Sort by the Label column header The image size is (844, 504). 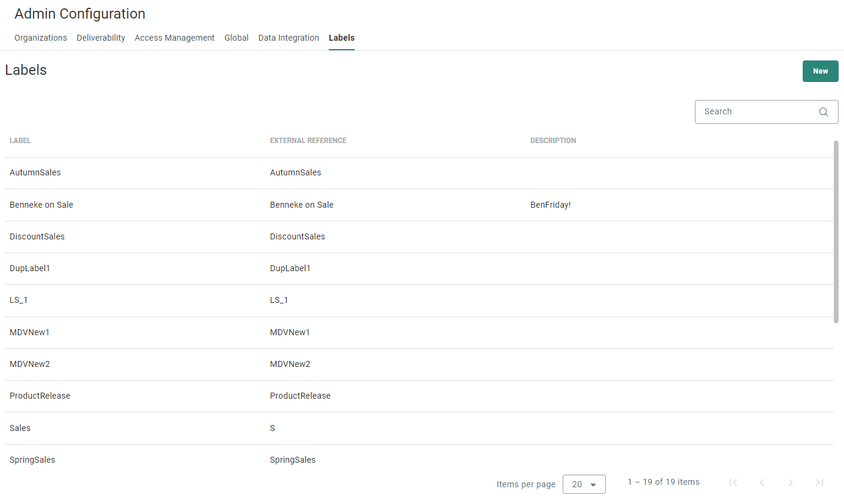coord(20,141)
